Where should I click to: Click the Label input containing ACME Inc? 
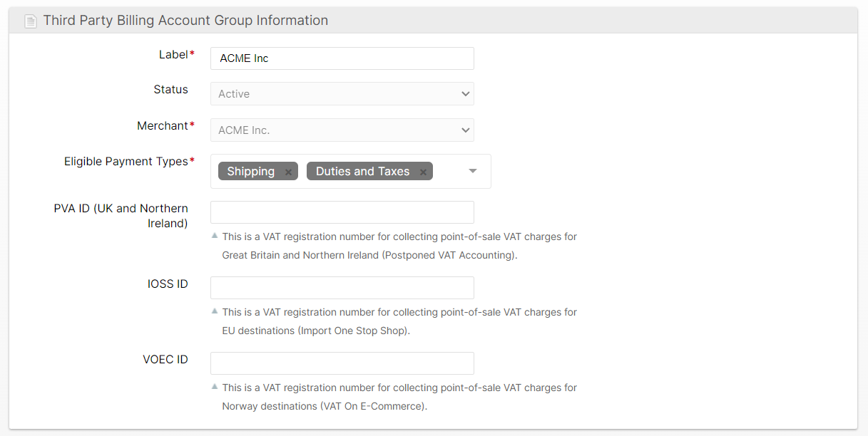pyautogui.click(x=342, y=58)
